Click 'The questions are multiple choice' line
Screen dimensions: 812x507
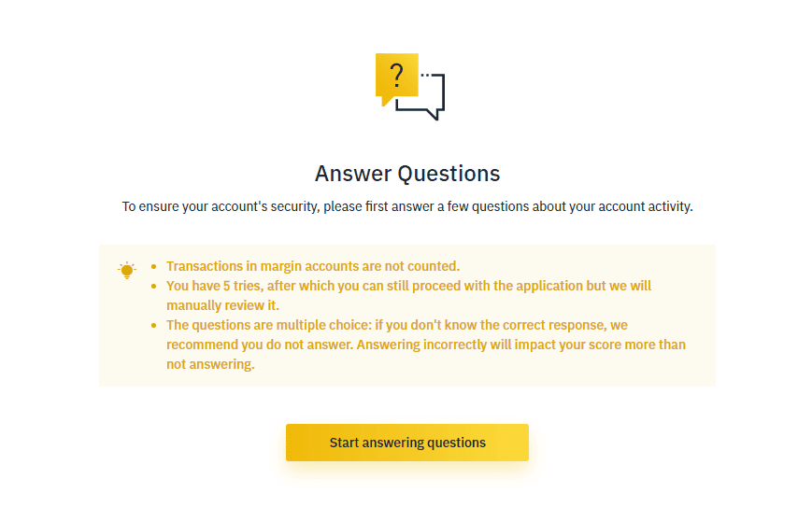(397, 325)
